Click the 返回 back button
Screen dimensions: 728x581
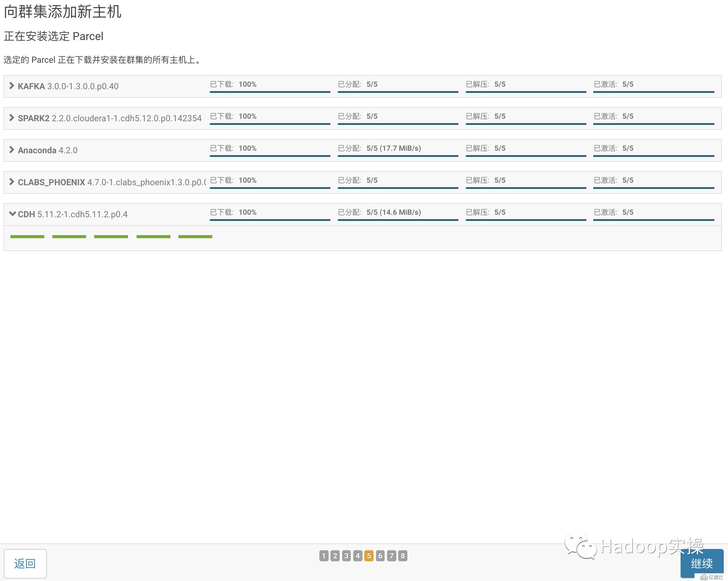point(25,563)
